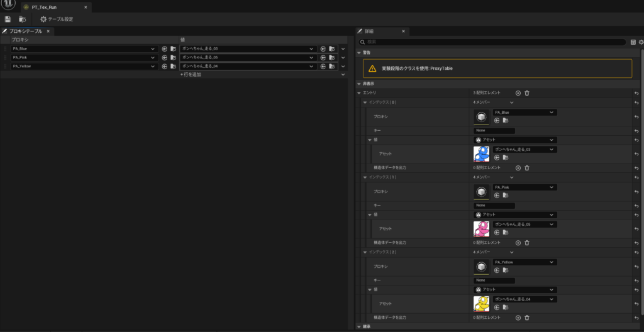Open PA_Yellow proxy dropdown in details panel
The height and width of the screenshot is (332, 644).
coord(524,262)
